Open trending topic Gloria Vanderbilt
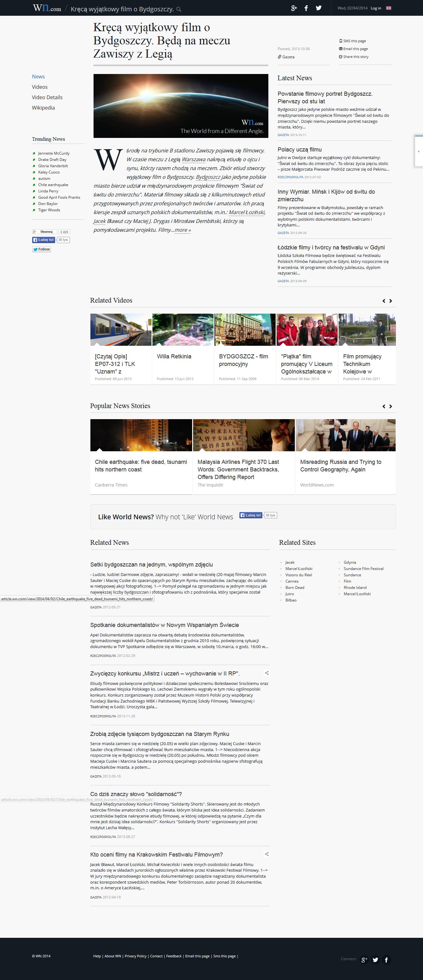 pyautogui.click(x=53, y=166)
